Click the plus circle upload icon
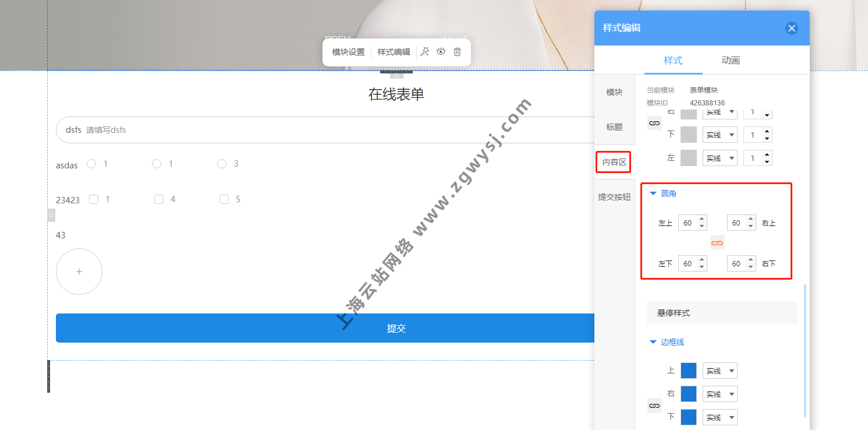This screenshot has width=868, height=430. click(79, 272)
